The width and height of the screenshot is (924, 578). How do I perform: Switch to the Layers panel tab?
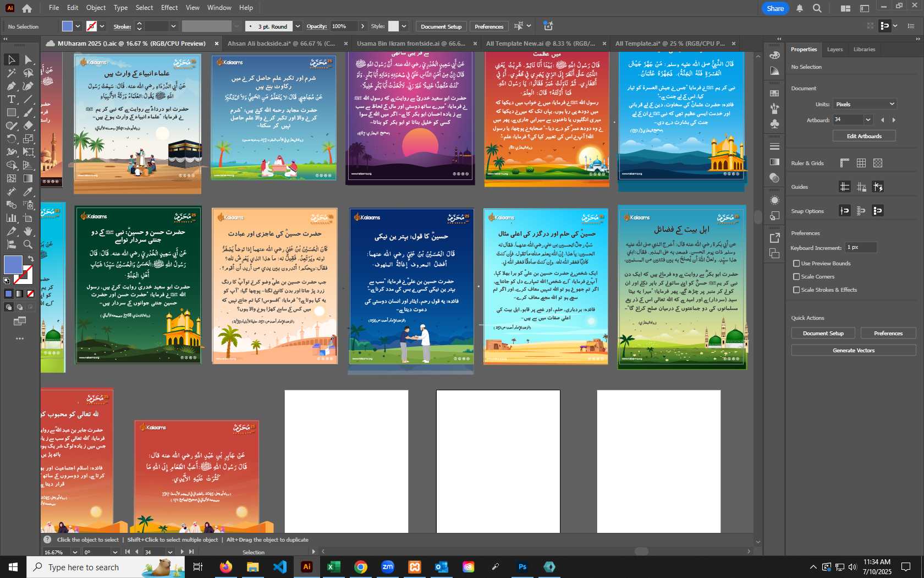(835, 50)
